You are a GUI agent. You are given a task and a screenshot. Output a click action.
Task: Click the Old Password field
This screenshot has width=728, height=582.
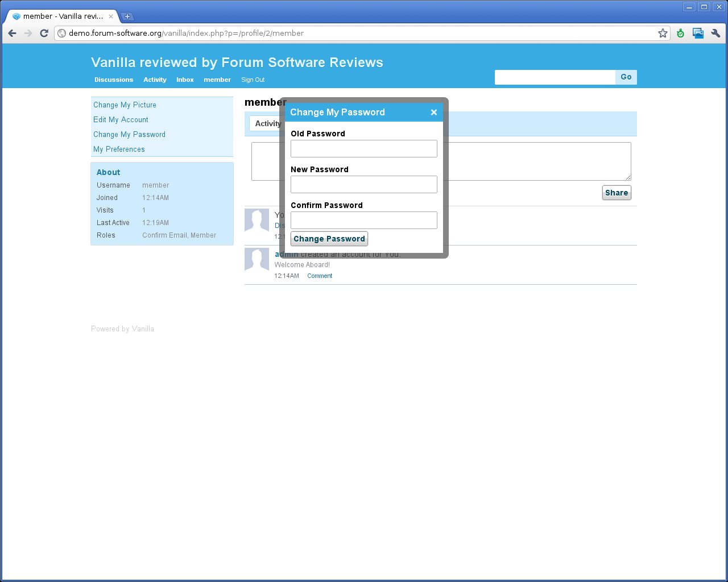point(364,148)
